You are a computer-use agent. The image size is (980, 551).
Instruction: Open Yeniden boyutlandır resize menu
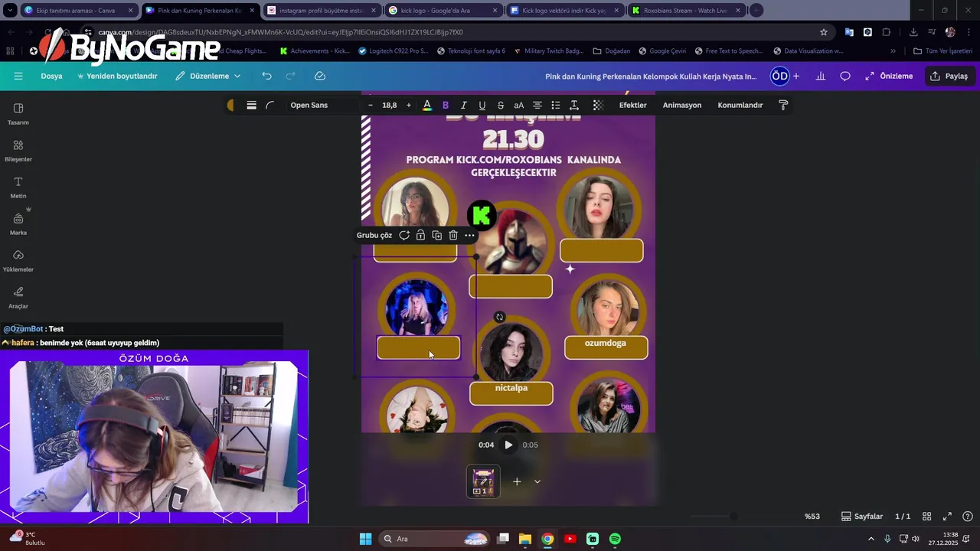click(x=116, y=76)
